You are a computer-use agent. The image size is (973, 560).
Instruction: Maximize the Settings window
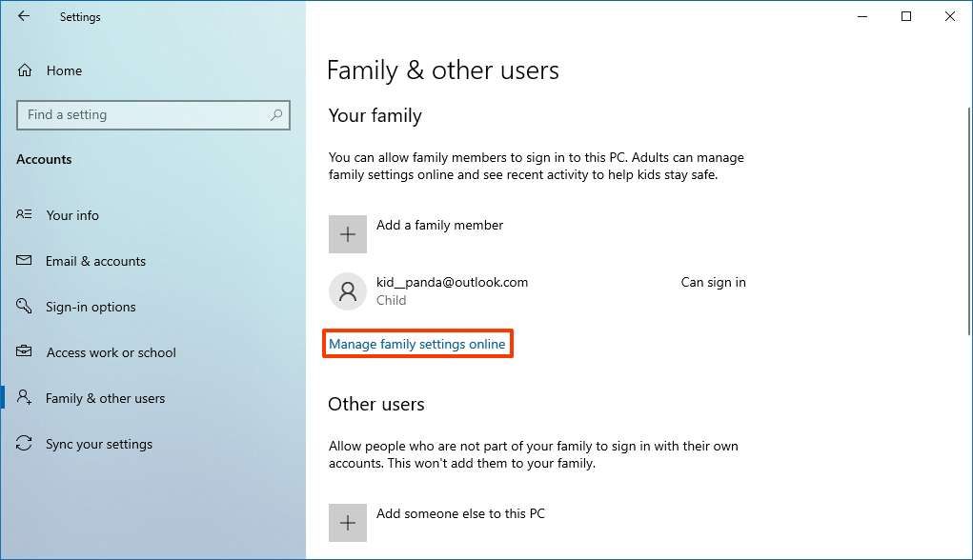[905, 16]
